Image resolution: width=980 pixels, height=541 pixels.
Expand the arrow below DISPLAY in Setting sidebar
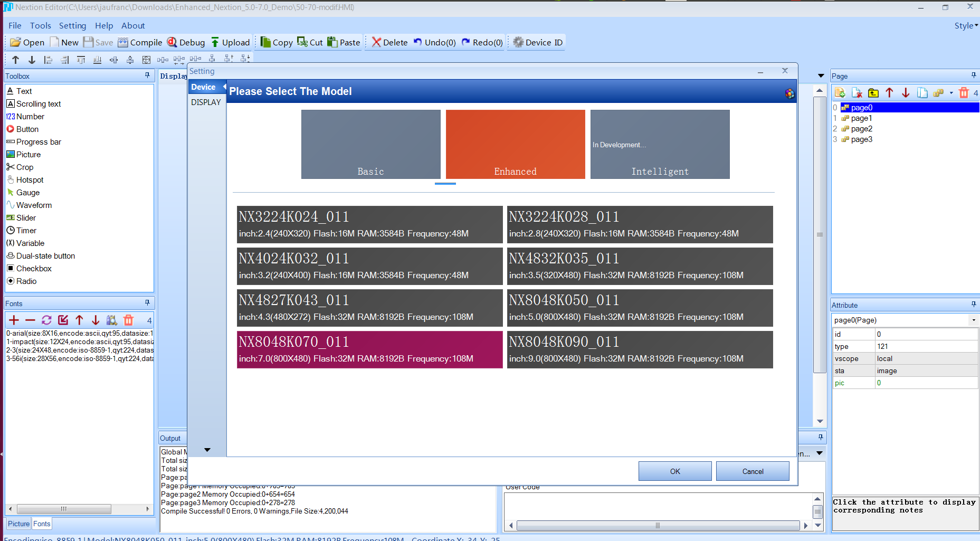click(207, 450)
